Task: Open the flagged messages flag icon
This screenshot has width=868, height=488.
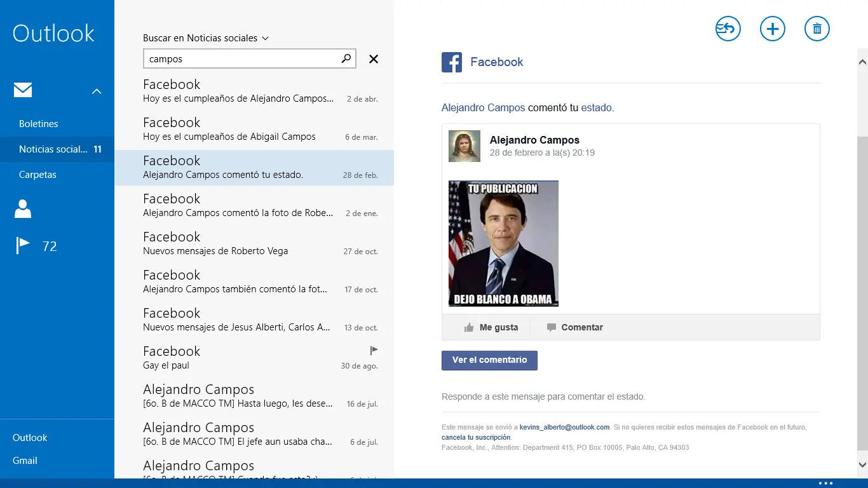Action: click(23, 245)
